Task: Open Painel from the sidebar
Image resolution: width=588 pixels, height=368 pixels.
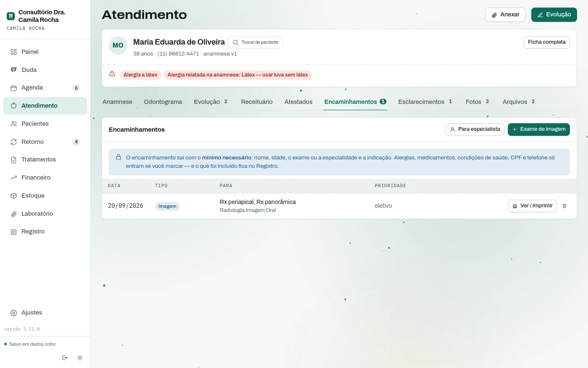Action: point(45,52)
